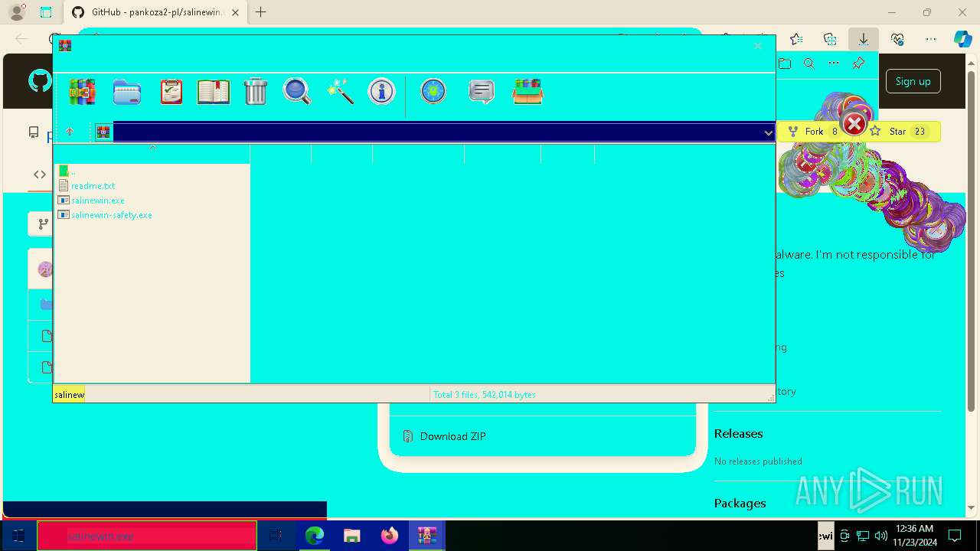
Task: Click 'Total 3 files, 542,014 bytes' status text
Action: click(485, 395)
